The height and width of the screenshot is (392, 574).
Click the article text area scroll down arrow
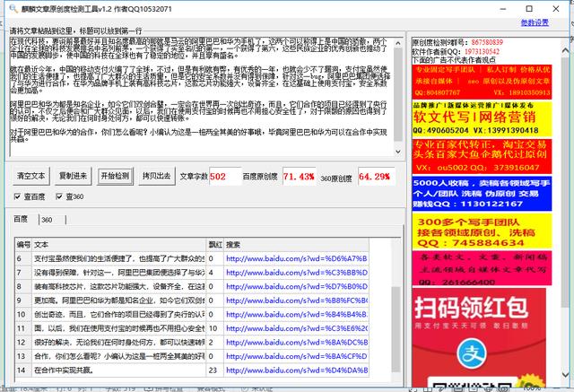[x=398, y=152]
